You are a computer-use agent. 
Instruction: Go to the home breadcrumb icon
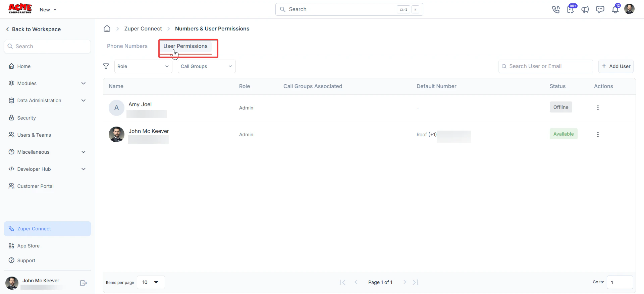pyautogui.click(x=107, y=28)
